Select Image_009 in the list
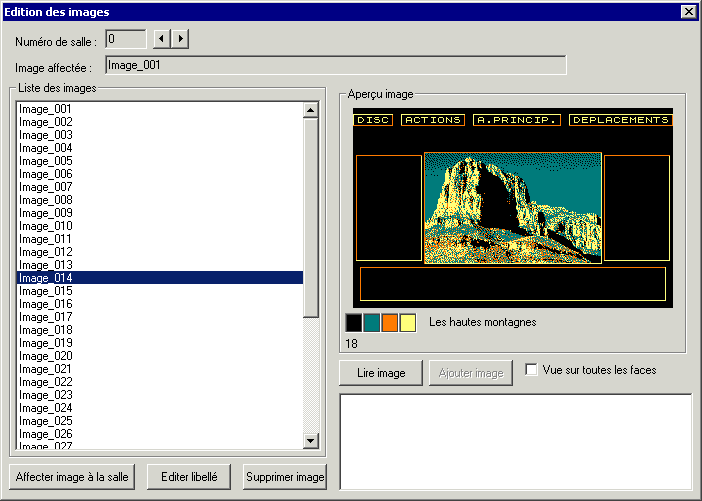Viewport: 702px width, 501px height. [160, 213]
